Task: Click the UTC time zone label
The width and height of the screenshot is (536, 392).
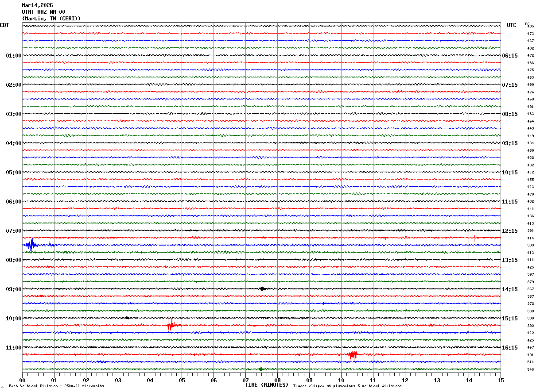Action: (x=512, y=25)
